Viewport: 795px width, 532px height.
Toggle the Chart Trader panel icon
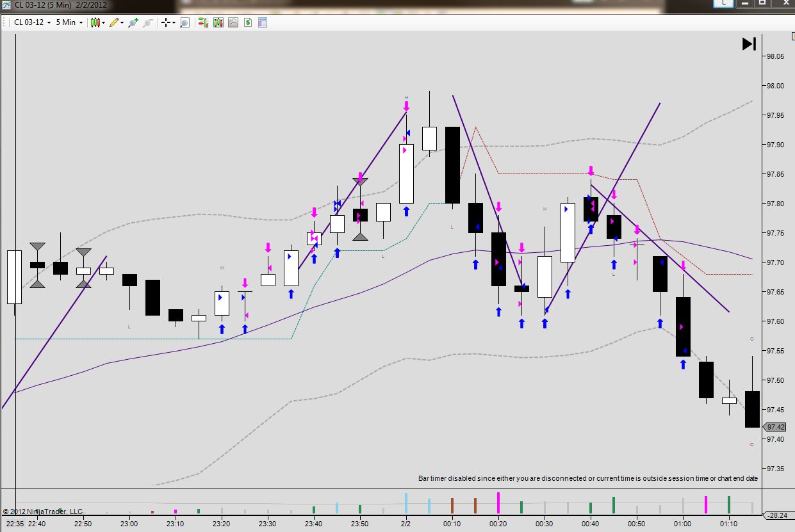click(x=203, y=22)
